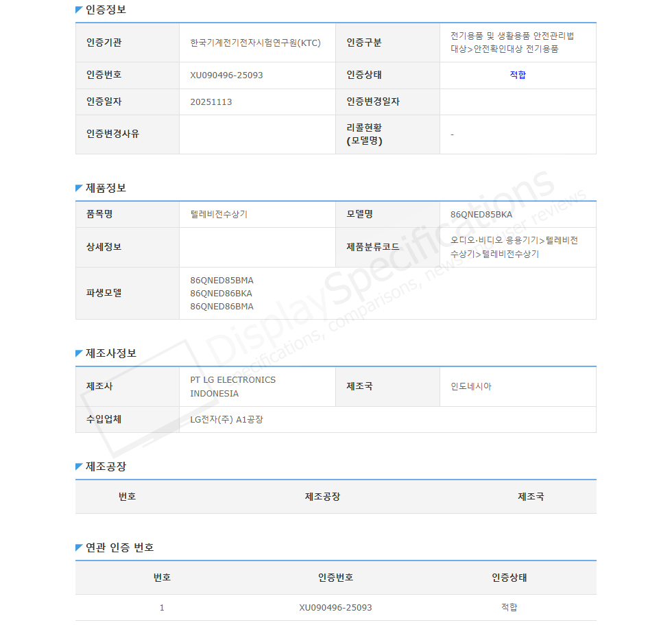This screenshot has height=625, width=672.
Task: Select derived model 86QNED85BMA
Action: (221, 280)
